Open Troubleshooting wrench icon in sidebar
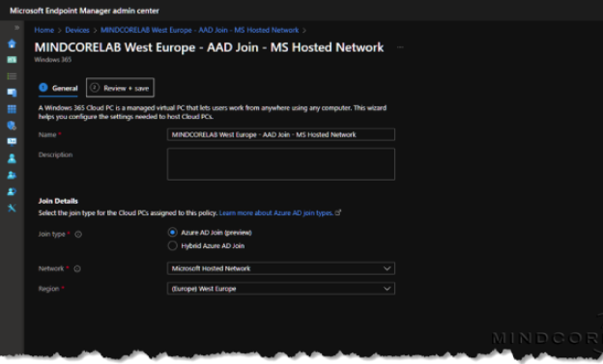 click(12, 208)
